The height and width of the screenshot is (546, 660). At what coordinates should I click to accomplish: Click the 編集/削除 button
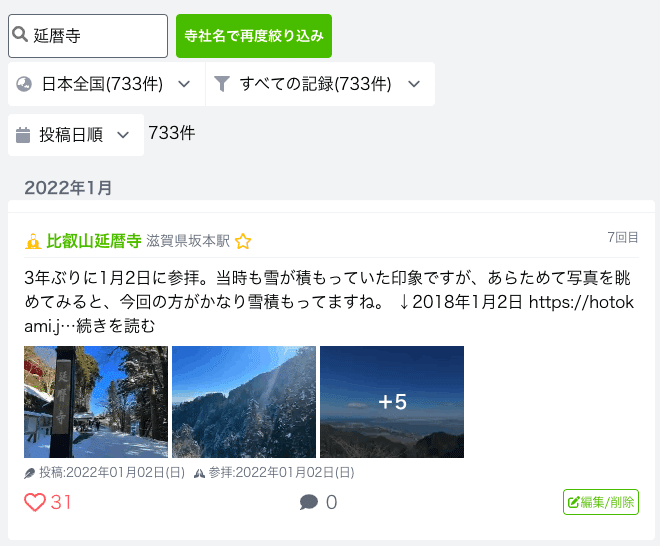(x=601, y=502)
